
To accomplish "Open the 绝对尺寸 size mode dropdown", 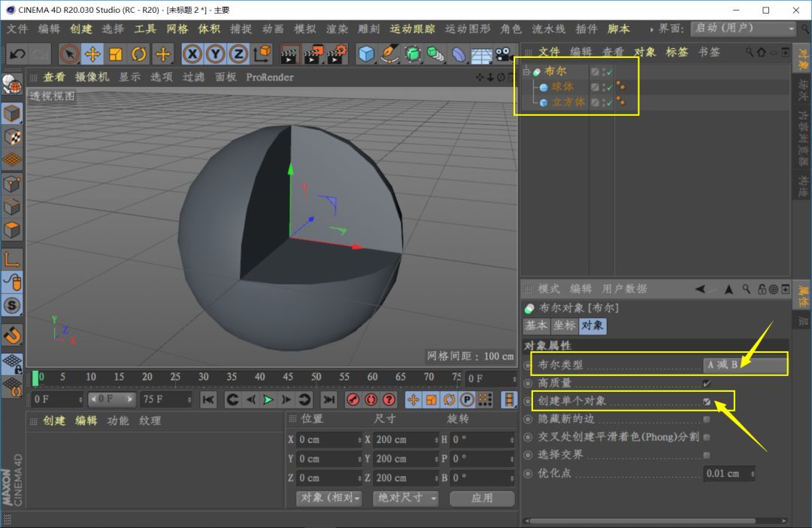I will click(407, 498).
